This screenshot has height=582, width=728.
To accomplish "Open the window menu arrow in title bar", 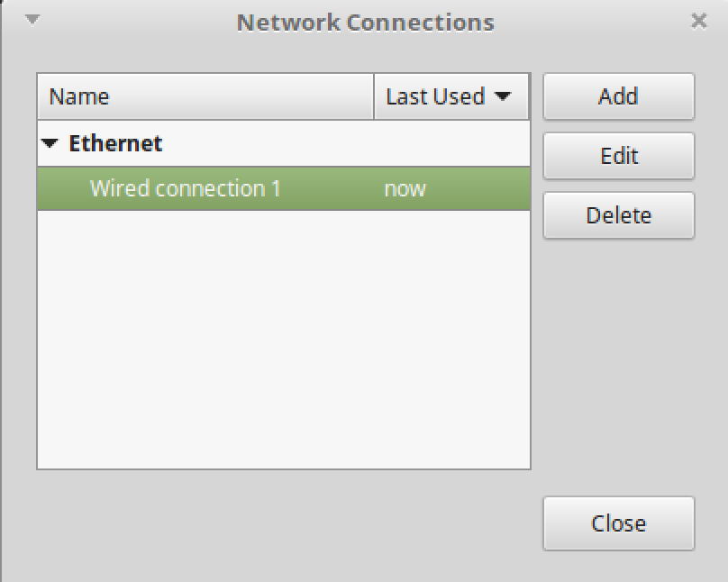I will pos(32,19).
